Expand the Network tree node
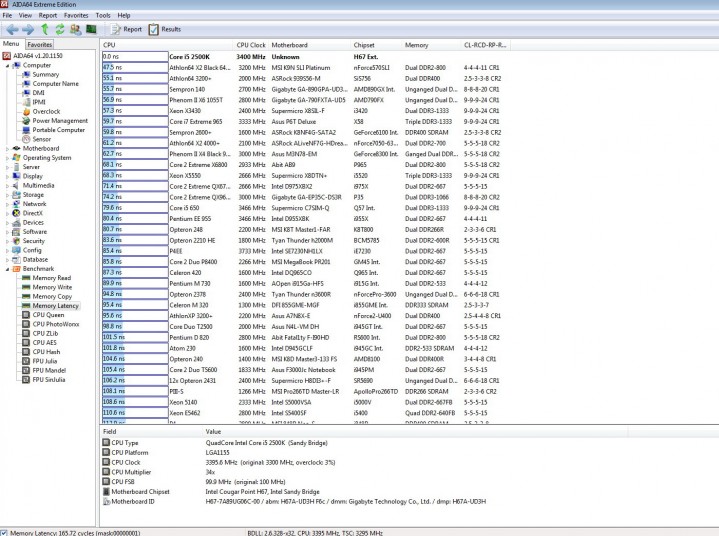 7,204
